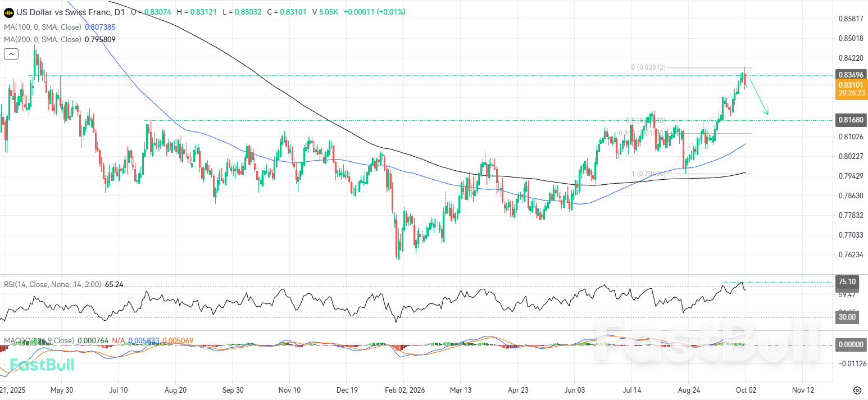Image resolution: width=868 pixels, height=400 pixels.
Task: Click the price axis label 0.77832
Action: click(851, 215)
